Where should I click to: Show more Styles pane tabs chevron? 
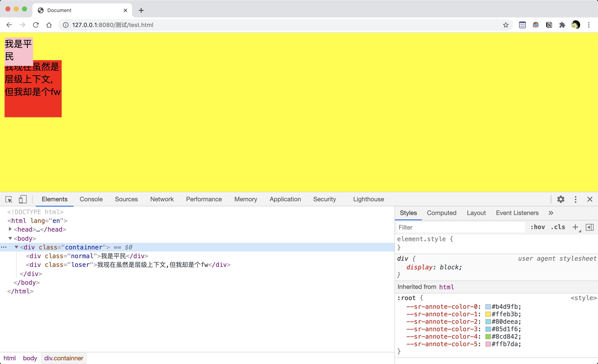pyautogui.click(x=551, y=213)
